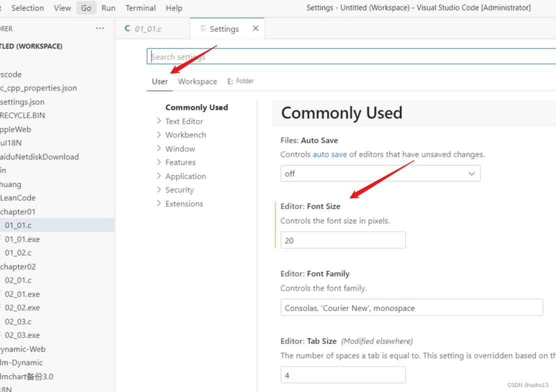Open file 01_01.c in Explorer
This screenshot has width=556, height=392.
click(57, 225)
